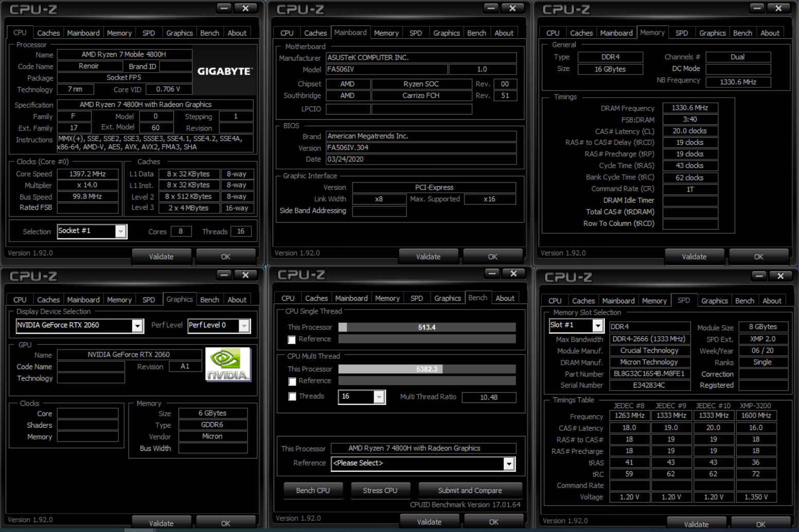Click the Bench CPU button
This screenshot has width=799, height=532.
tap(313, 490)
